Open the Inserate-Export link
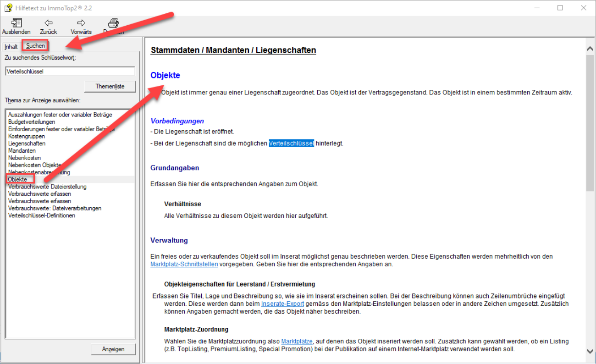596x364 pixels. (282, 304)
